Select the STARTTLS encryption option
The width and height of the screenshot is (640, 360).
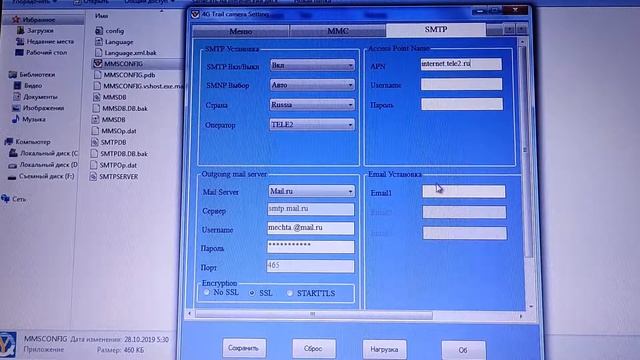[x=290, y=293]
